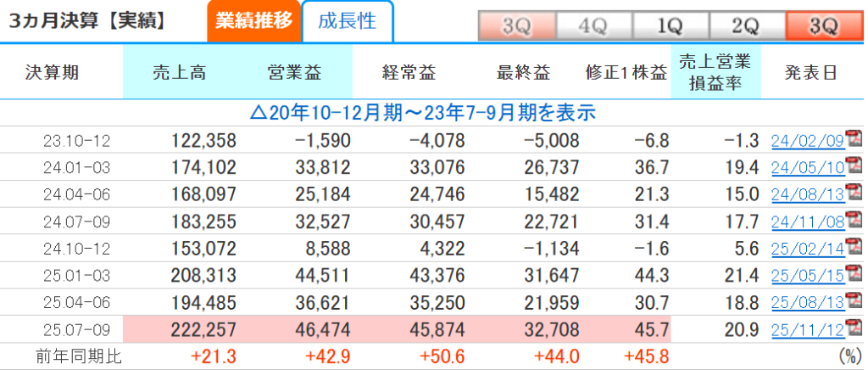Open PDF icon for 25/05/15 announcement
Screen dimensions: 868x370
coord(853,274)
